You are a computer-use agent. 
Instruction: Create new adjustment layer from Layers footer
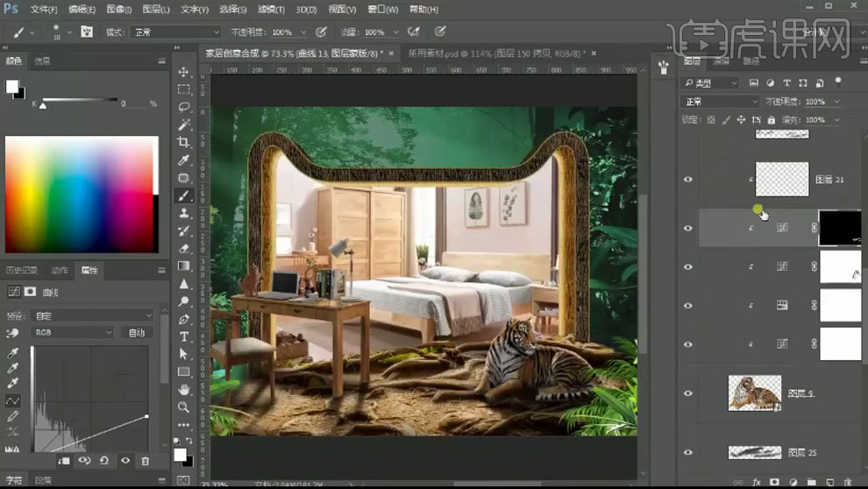tap(793, 482)
